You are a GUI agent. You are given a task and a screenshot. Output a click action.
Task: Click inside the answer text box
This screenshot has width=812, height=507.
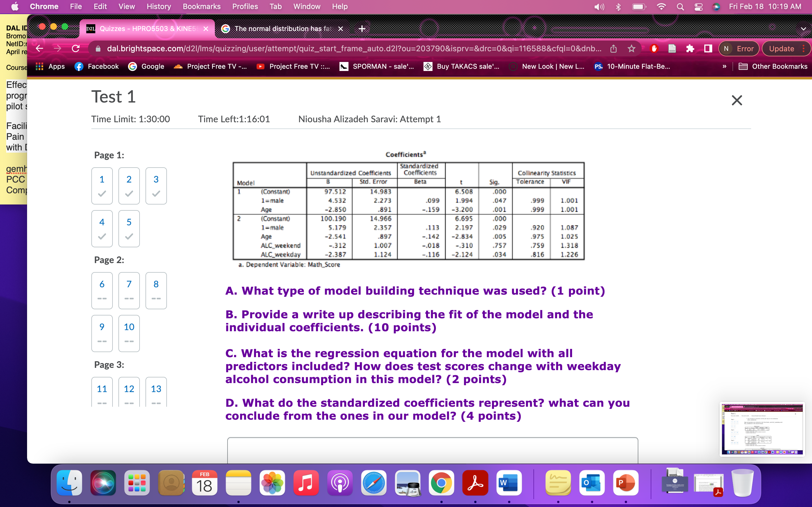[433, 451]
